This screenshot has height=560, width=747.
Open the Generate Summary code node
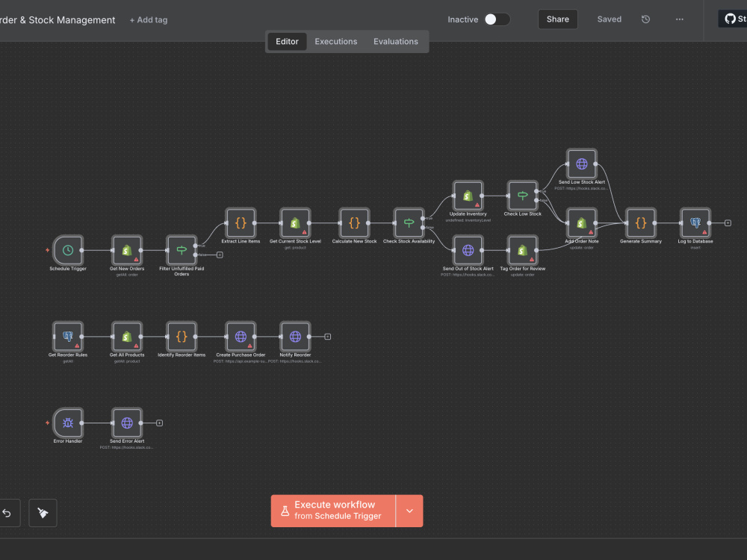(x=641, y=223)
